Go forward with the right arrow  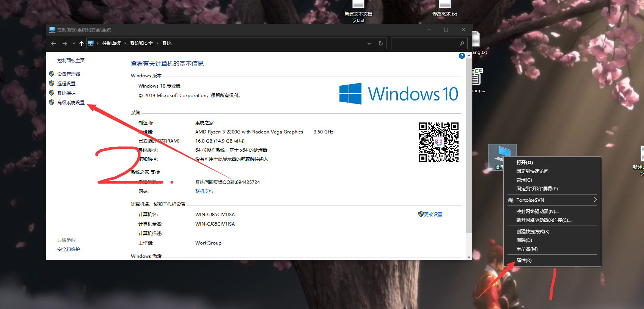click(65, 44)
